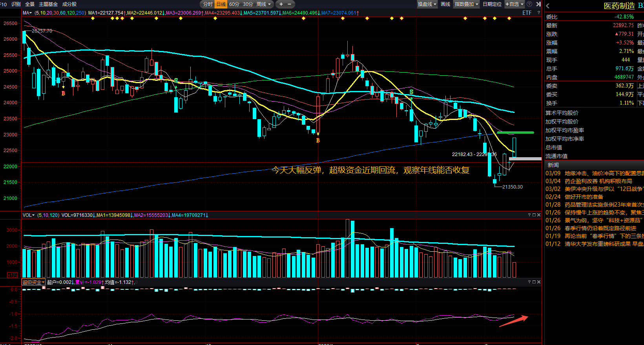The image size is (644, 345).
Task: Expand the 操盘线 dropdown
Action: tap(427, 4)
